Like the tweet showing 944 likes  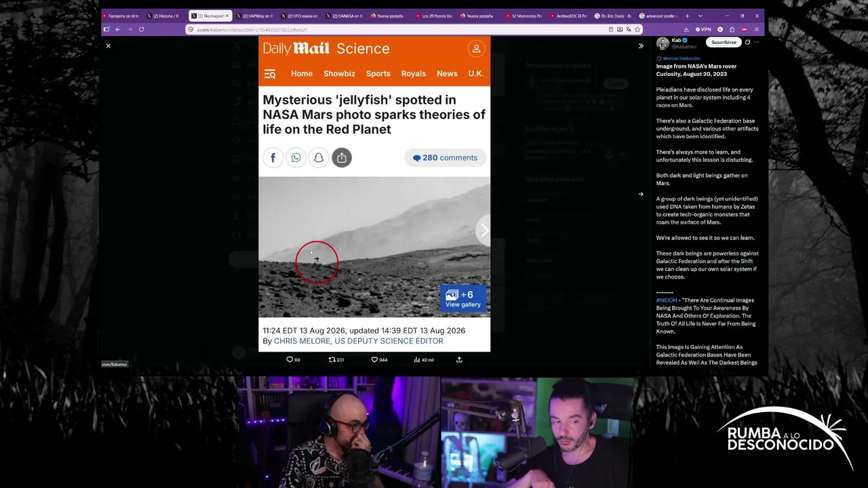point(379,360)
